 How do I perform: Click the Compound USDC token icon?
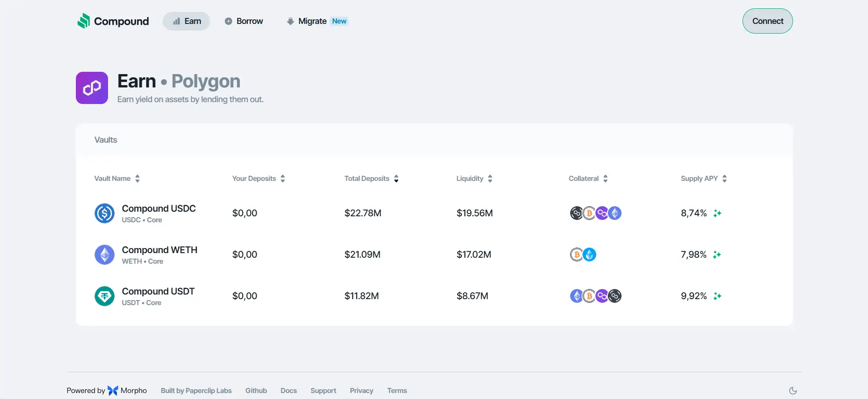[x=104, y=214]
